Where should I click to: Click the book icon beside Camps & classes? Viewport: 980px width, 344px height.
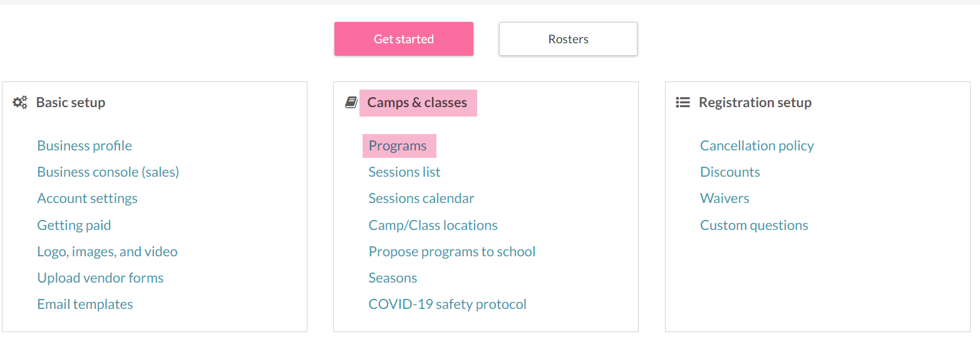351,103
